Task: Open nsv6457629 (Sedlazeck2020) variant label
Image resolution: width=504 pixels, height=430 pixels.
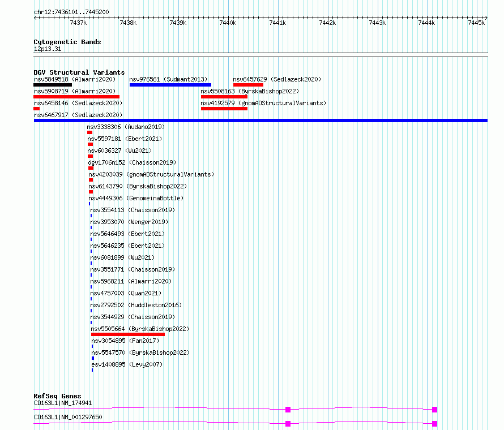Action: pos(277,79)
